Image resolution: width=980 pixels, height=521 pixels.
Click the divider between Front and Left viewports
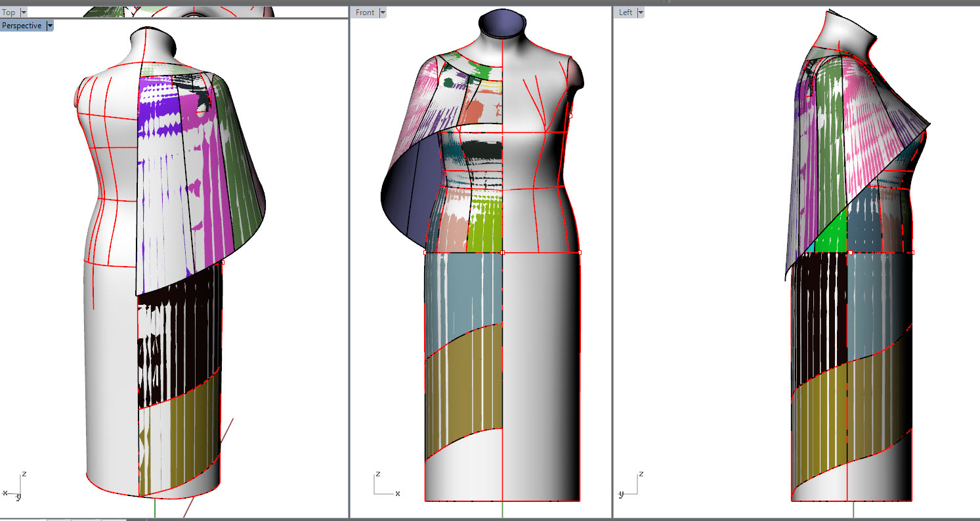612,263
